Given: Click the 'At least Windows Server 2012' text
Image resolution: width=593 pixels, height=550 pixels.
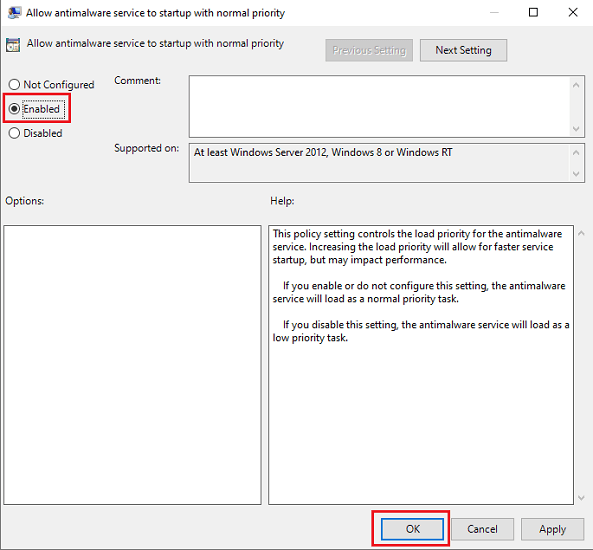Looking at the screenshot, I should [x=323, y=152].
